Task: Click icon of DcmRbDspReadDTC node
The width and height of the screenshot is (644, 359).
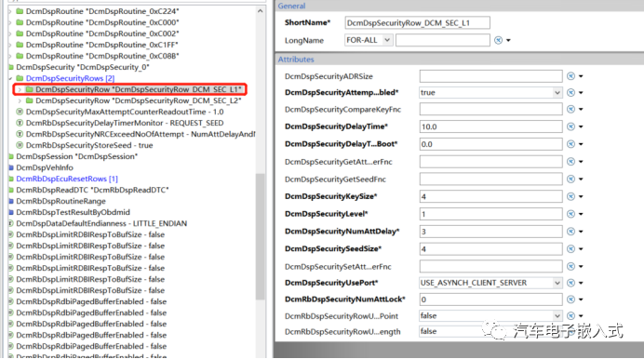Action: (x=11, y=190)
